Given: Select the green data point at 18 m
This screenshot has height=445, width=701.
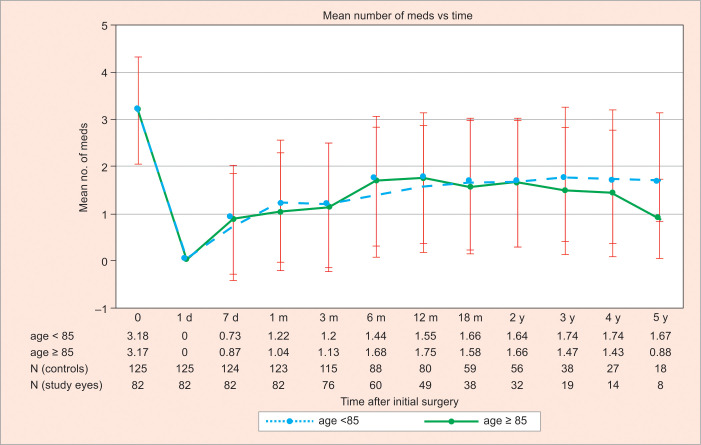Looking at the screenshot, I should tap(469, 187).
